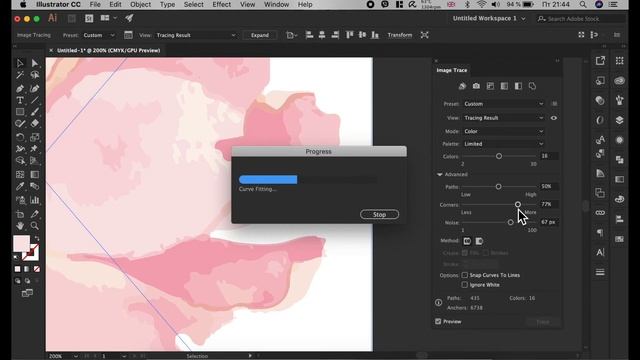Open the Effect menu

point(222,5)
